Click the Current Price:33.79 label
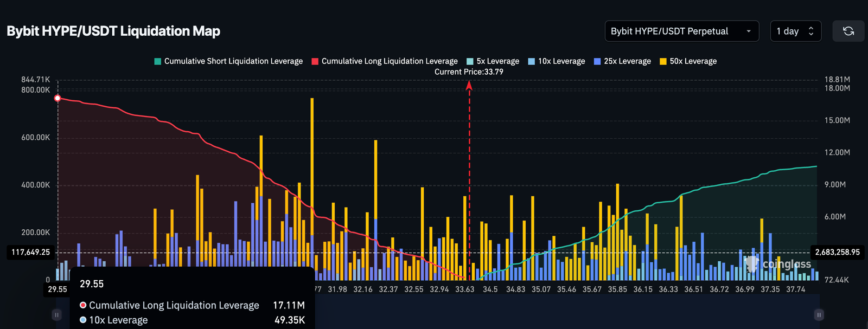The width and height of the screenshot is (868, 329). click(x=469, y=72)
